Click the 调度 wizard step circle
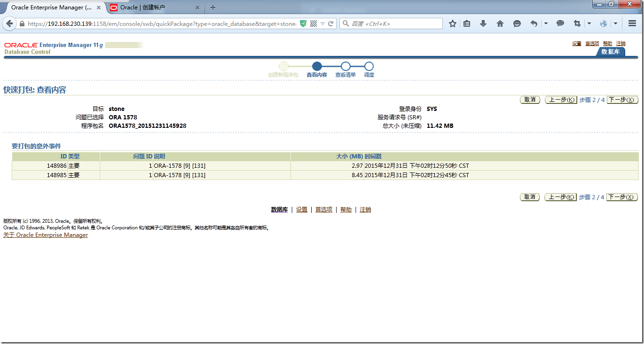Image resolution: width=644 pixels, height=344 pixels. pyautogui.click(x=369, y=66)
